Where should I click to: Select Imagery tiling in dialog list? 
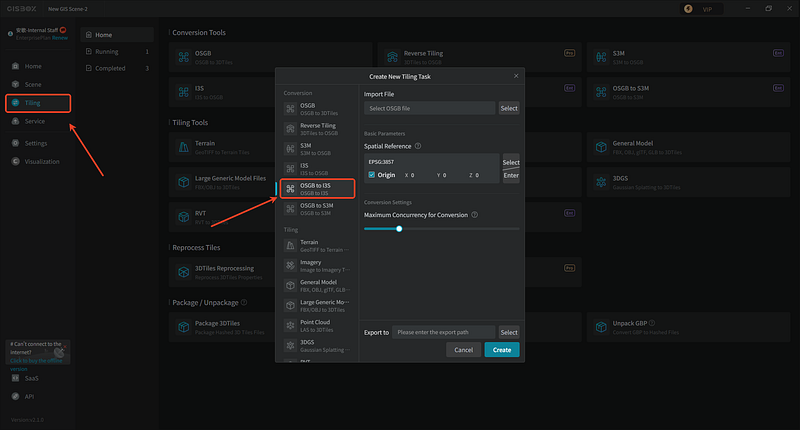pyautogui.click(x=317, y=266)
